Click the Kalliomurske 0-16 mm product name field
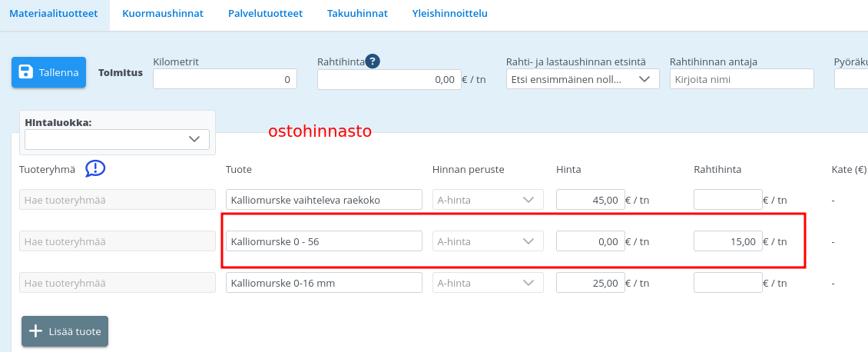The image size is (868, 352). point(323,283)
